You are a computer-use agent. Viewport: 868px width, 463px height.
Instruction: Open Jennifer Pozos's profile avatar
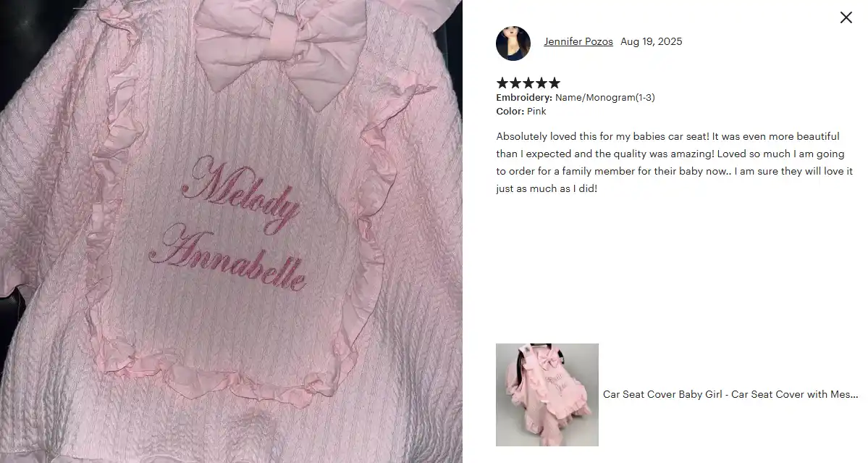coord(513,43)
